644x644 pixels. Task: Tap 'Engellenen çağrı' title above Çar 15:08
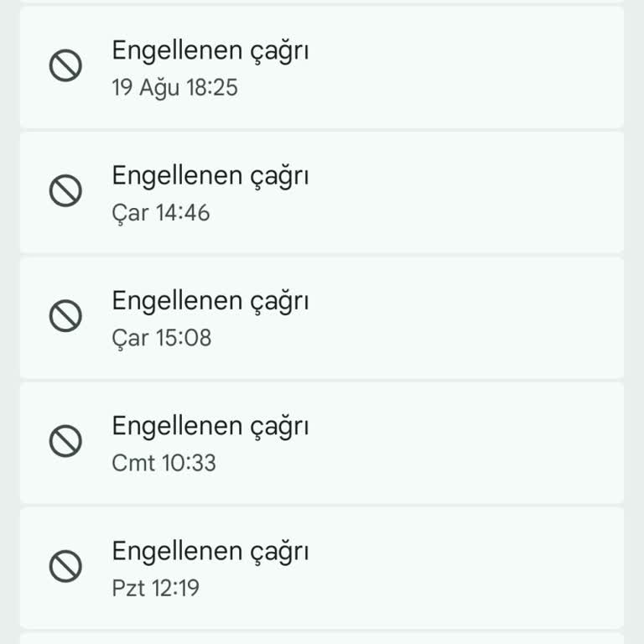coord(210,301)
